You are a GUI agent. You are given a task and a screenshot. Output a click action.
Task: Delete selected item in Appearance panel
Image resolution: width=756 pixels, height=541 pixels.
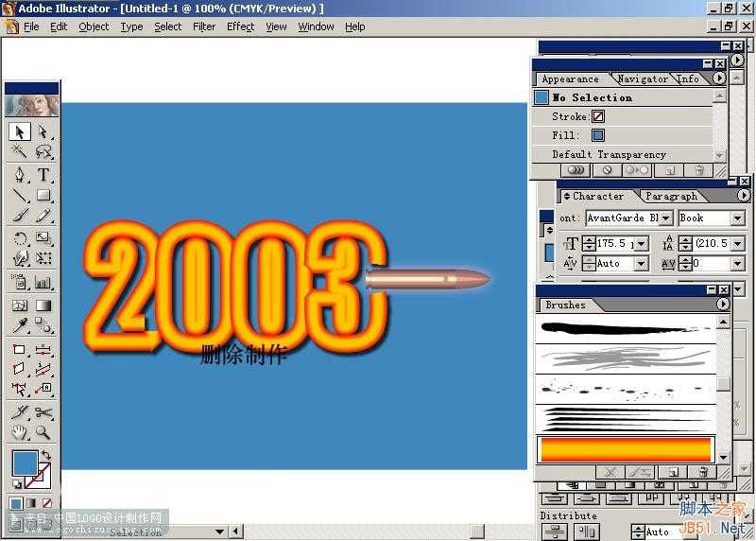[699, 170]
